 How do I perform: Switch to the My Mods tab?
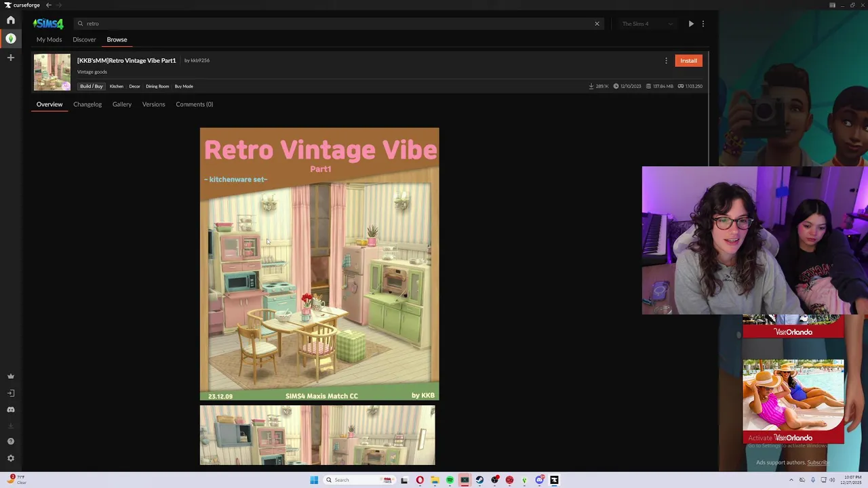(x=49, y=39)
